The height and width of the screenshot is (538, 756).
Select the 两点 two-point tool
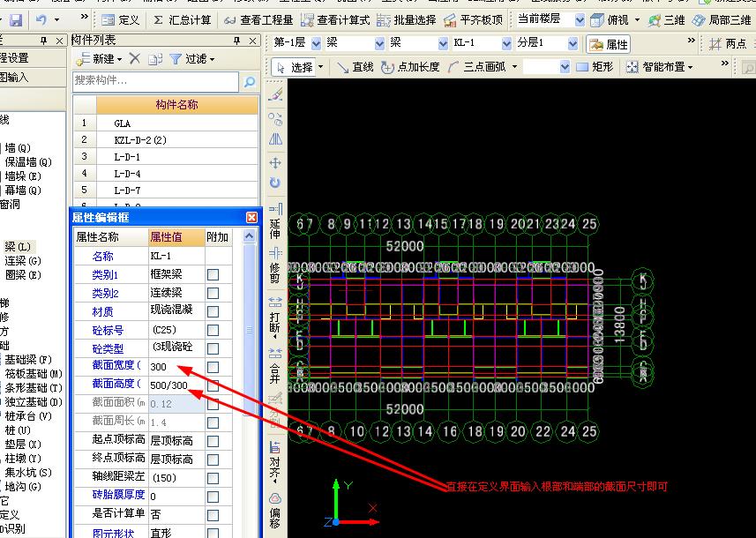[x=728, y=44]
